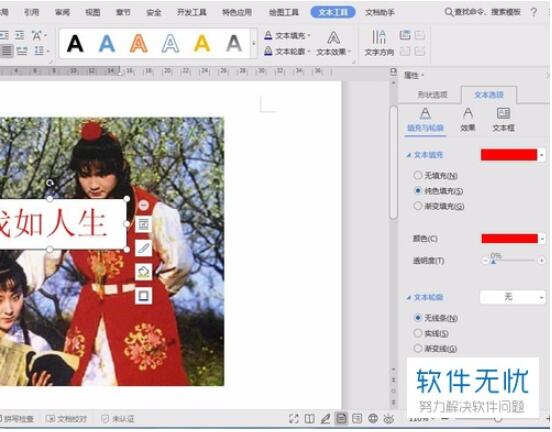Click the 透明度 slider handle
552x432 pixels.
(494, 261)
